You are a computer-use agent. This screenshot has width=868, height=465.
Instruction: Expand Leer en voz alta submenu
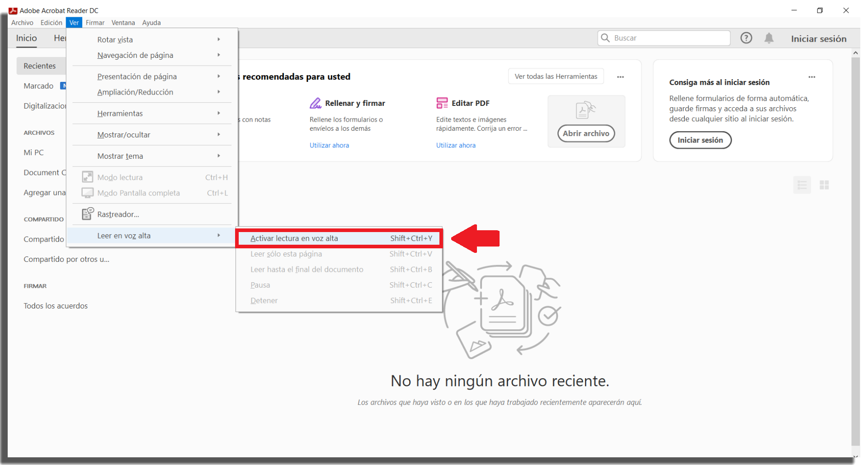[152, 235]
